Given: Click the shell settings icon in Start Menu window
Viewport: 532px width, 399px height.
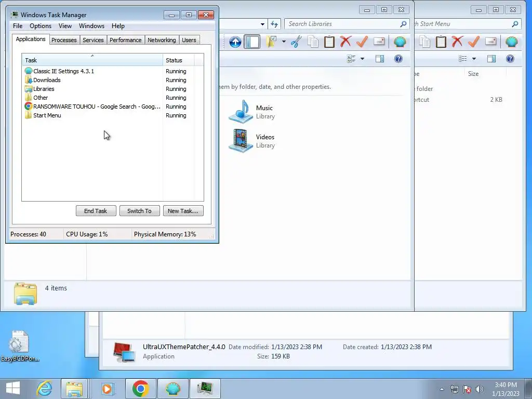Looking at the screenshot, I should [x=512, y=42].
